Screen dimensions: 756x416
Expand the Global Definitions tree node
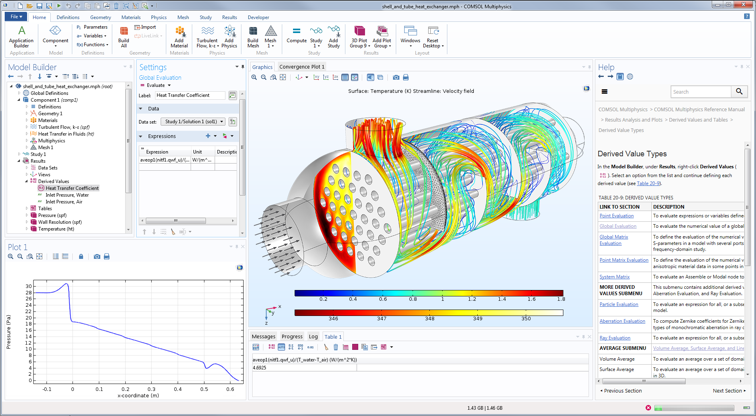tap(19, 93)
